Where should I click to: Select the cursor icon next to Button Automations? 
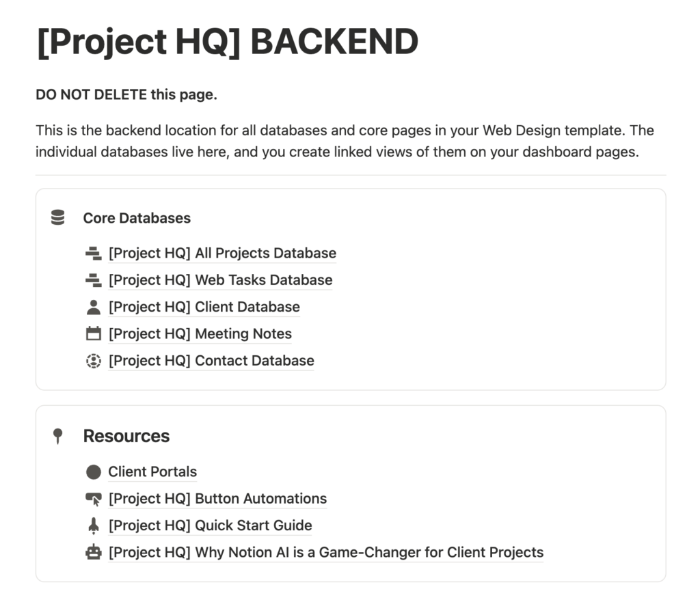point(93,498)
